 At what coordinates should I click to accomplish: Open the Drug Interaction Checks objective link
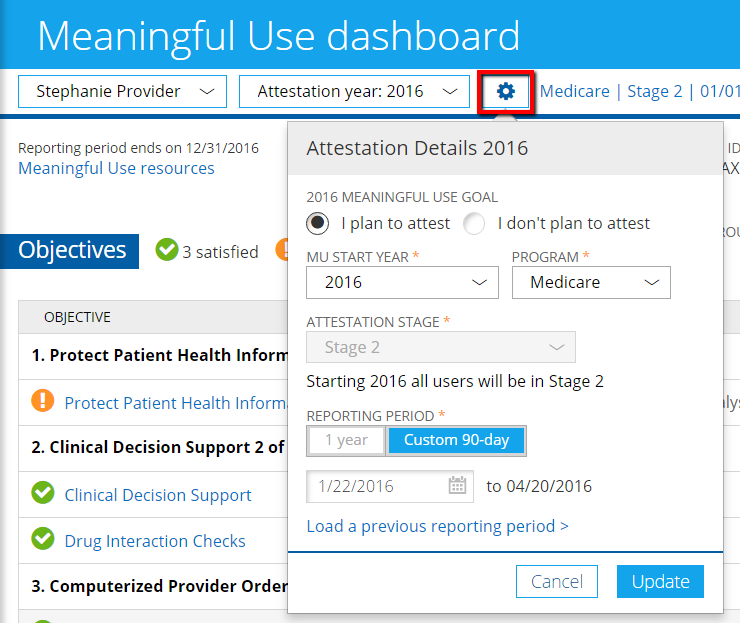(x=155, y=541)
